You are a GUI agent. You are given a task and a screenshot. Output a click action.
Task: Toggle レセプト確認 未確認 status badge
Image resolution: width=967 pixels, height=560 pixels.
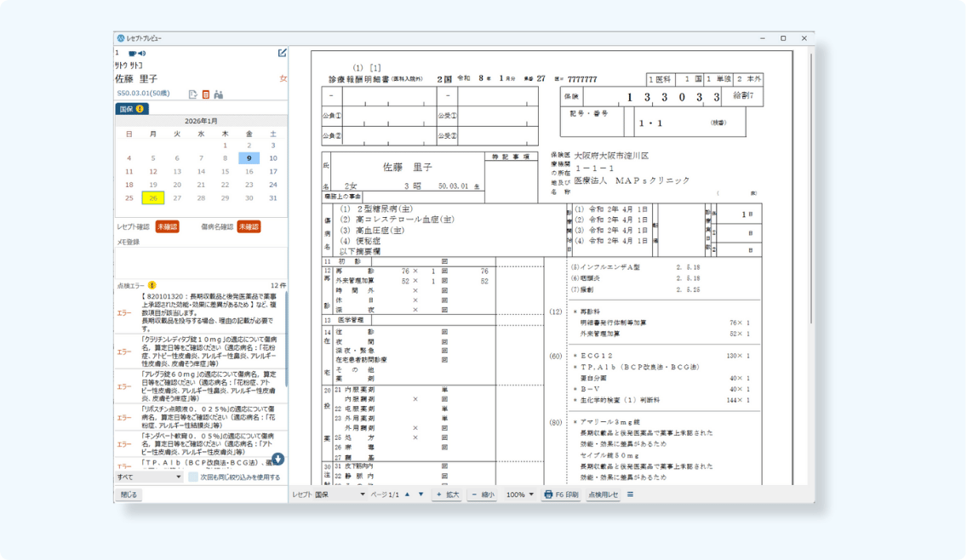(167, 227)
